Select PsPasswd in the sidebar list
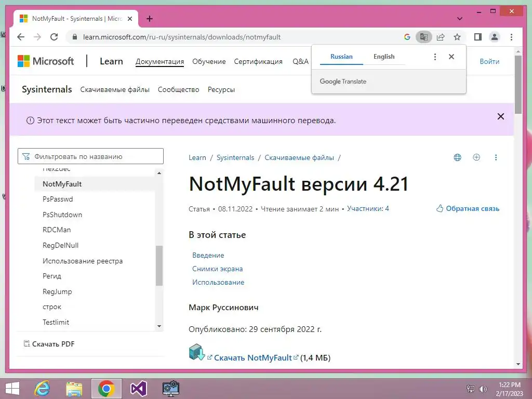532x399 pixels. (58, 199)
